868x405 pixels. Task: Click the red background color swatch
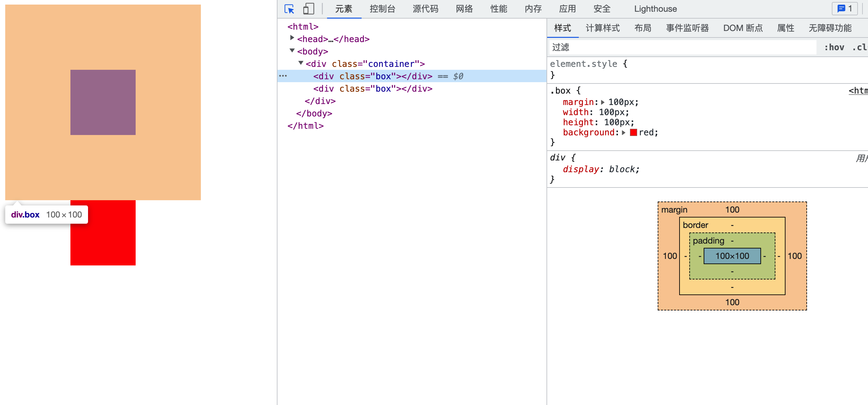(634, 133)
